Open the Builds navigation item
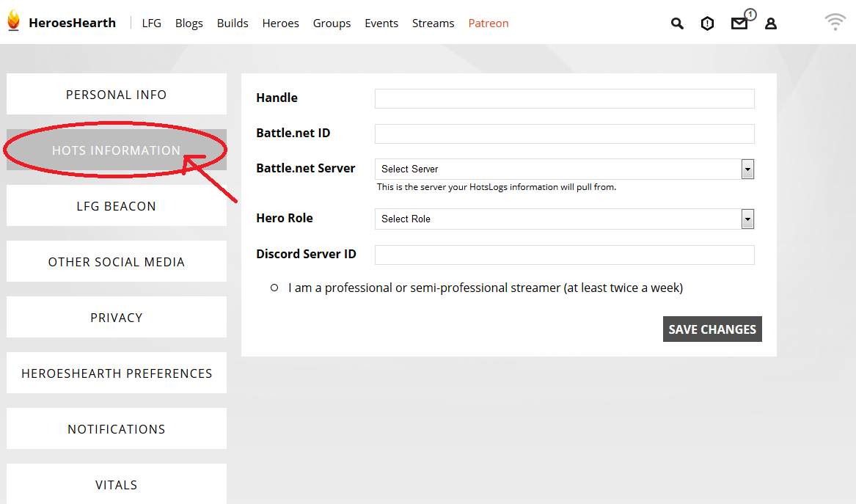 tap(233, 23)
